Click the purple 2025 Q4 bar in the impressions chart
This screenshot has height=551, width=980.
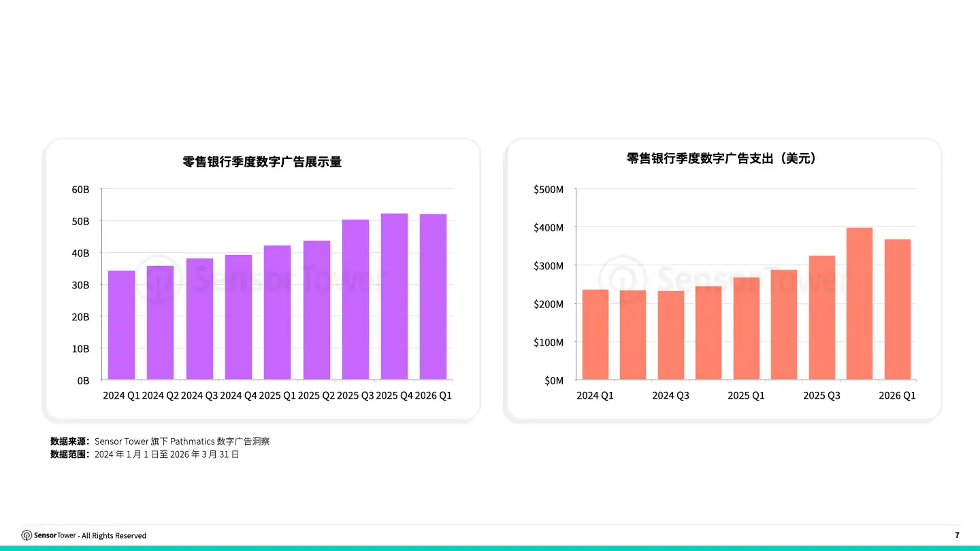coord(395,297)
